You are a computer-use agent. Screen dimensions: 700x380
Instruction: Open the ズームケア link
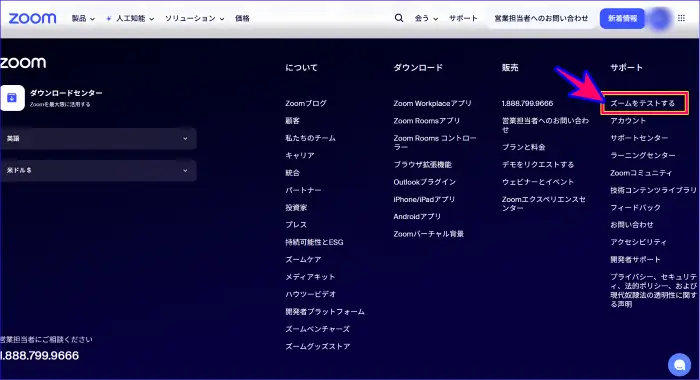click(303, 259)
